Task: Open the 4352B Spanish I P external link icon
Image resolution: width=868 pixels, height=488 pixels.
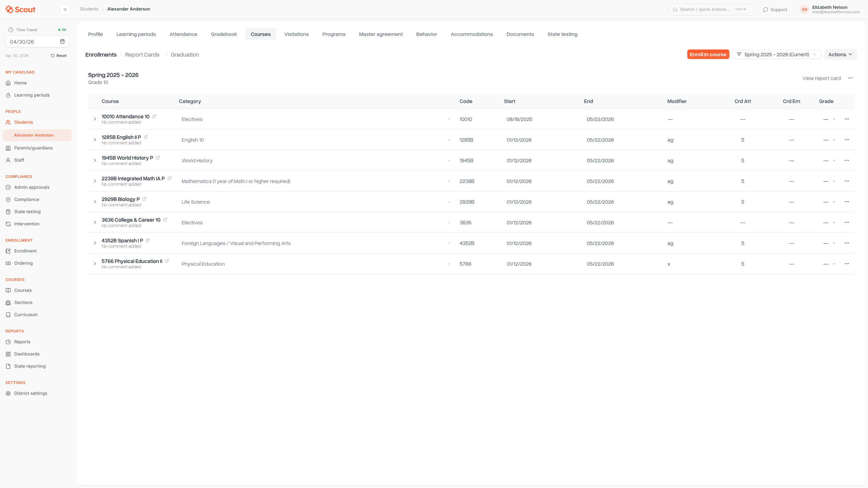Action: 148,240
